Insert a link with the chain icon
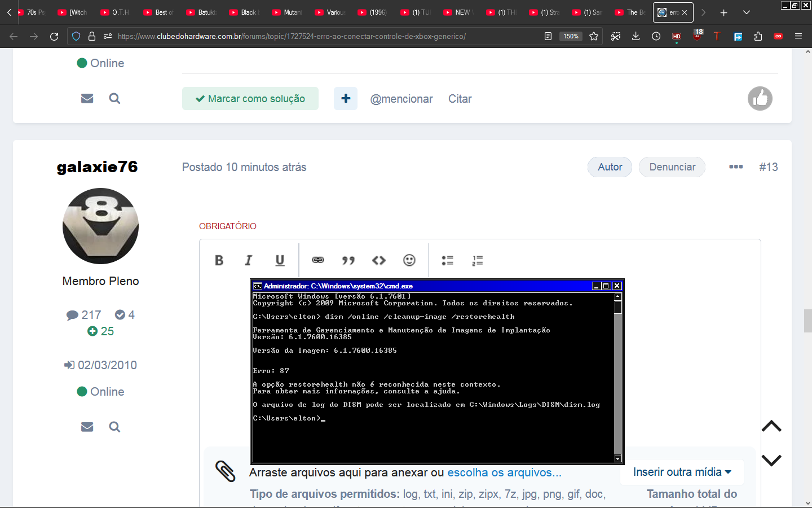This screenshot has height=508, width=812. click(318, 260)
